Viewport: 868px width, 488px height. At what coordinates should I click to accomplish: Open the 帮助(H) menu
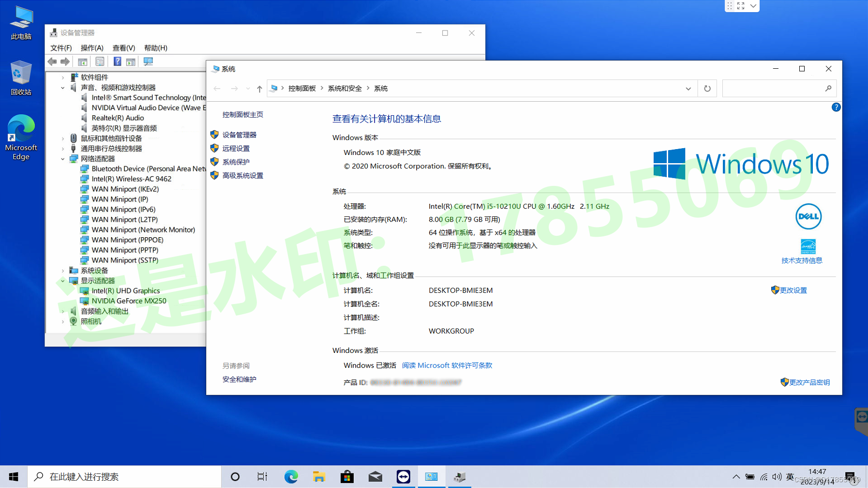pyautogui.click(x=155, y=48)
